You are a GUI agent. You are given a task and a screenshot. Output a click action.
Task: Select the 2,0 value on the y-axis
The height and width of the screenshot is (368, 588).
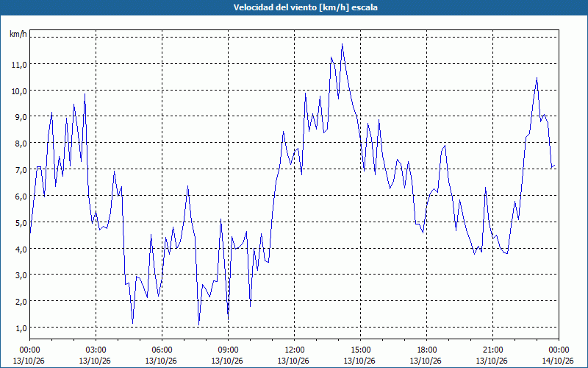[21, 301]
